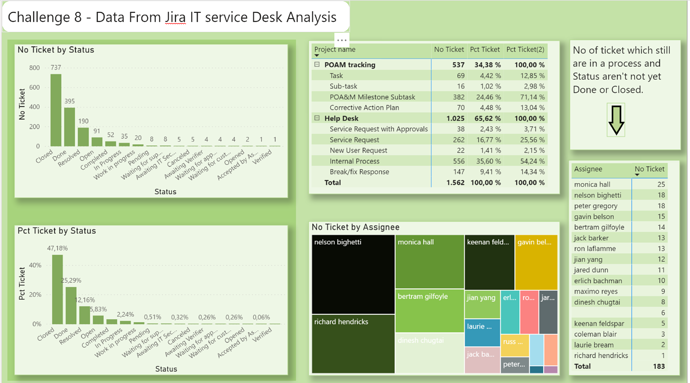Click the Assignee column header

588,169
